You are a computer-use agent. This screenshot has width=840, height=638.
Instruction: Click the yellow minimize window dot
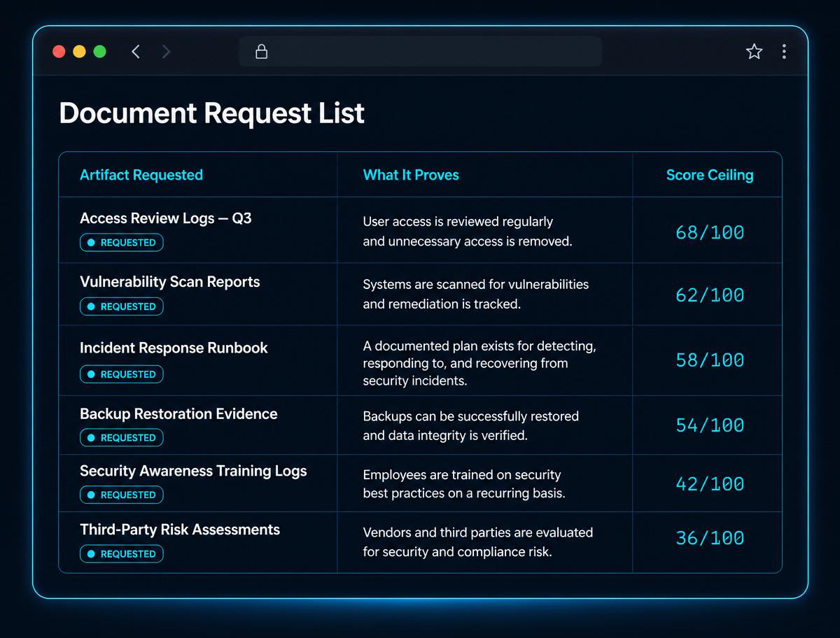(x=79, y=51)
